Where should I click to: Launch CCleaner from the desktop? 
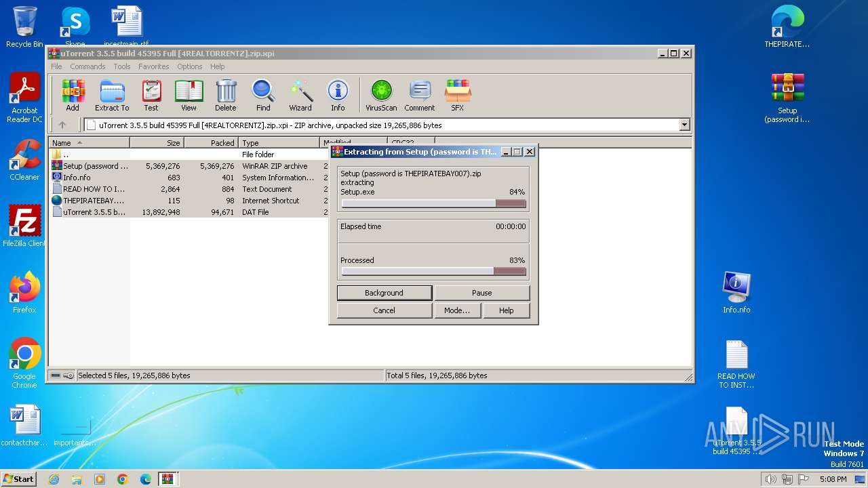click(24, 160)
